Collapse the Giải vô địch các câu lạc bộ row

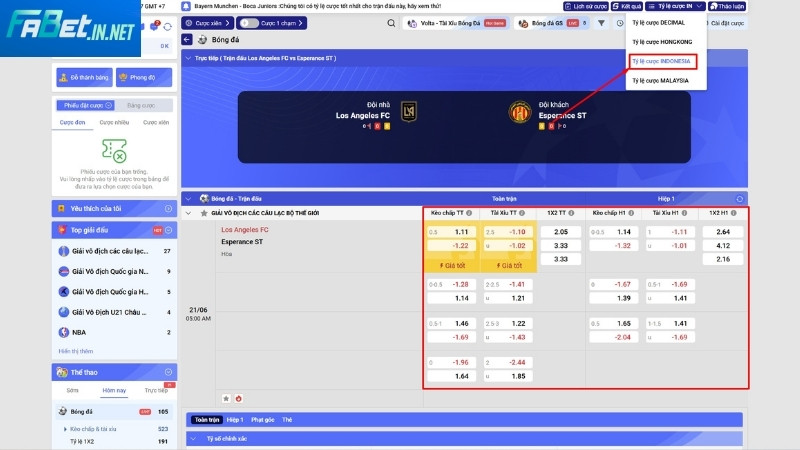pyautogui.click(x=188, y=213)
